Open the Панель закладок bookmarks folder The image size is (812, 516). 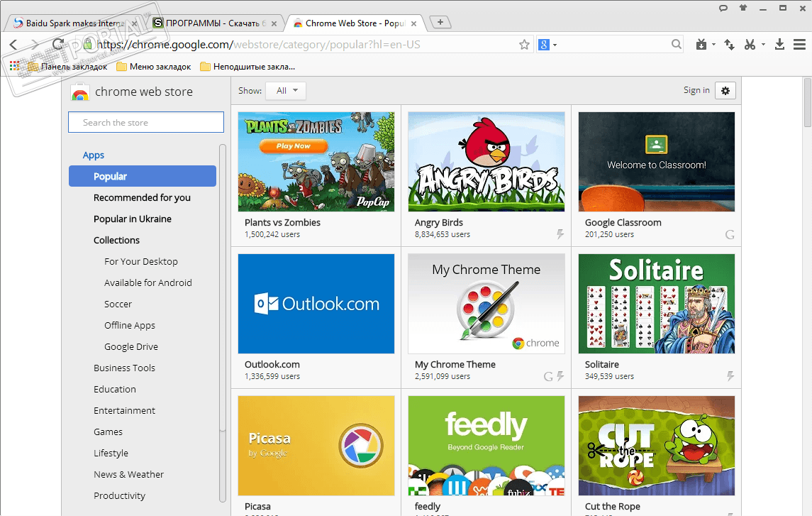[x=68, y=66]
